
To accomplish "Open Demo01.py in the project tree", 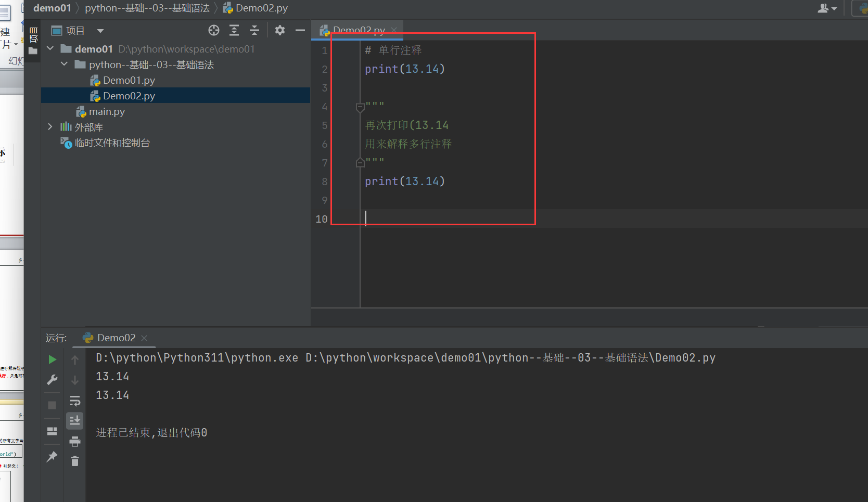I will [x=129, y=80].
